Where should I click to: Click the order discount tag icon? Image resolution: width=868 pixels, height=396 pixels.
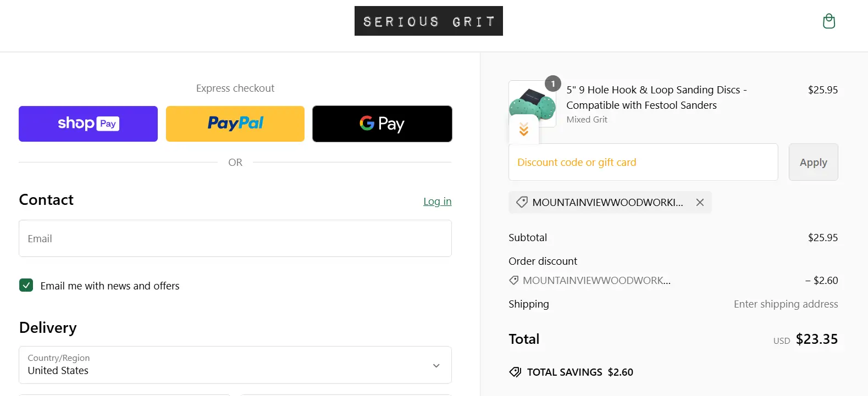coord(514,281)
